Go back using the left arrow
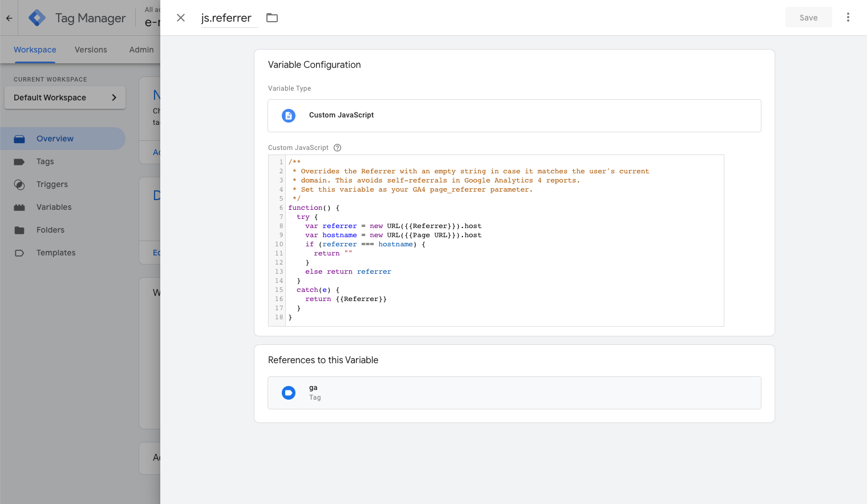Image resolution: width=867 pixels, height=504 pixels. pos(9,18)
